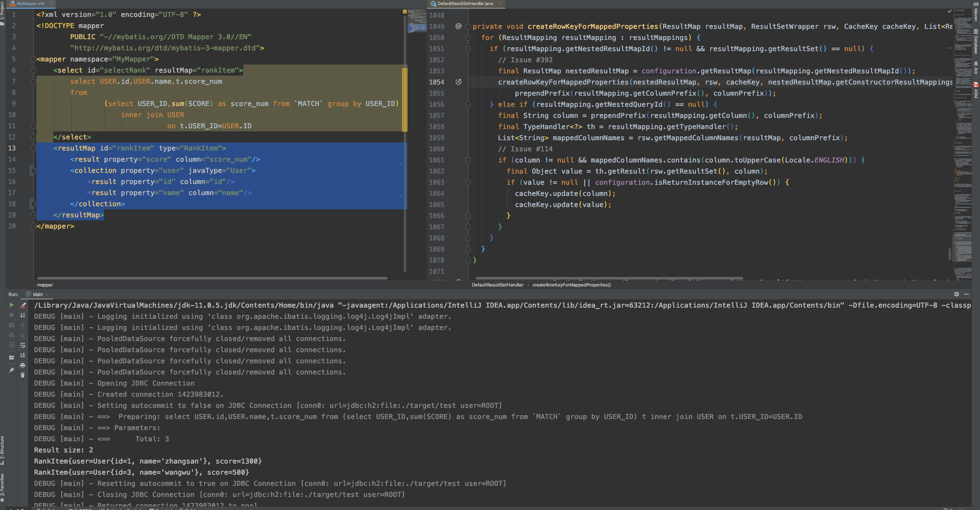Collapse the select tag fold on line 6
Screen dimensions: 980x510
coord(33,70)
